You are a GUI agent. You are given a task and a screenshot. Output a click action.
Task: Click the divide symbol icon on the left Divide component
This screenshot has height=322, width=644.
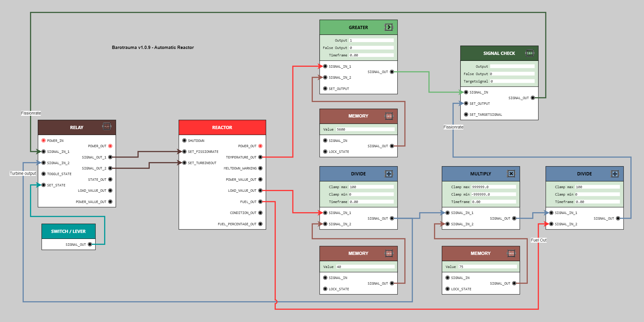pos(389,174)
